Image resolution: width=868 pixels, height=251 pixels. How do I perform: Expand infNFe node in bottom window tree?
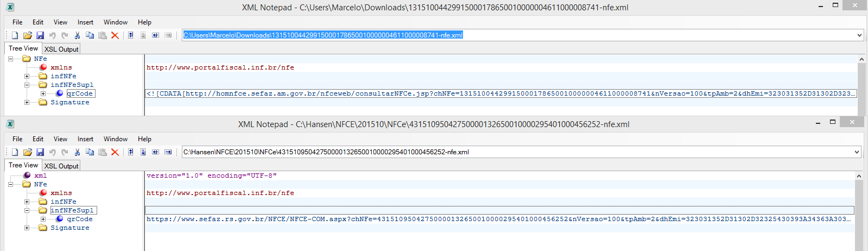coord(27,202)
